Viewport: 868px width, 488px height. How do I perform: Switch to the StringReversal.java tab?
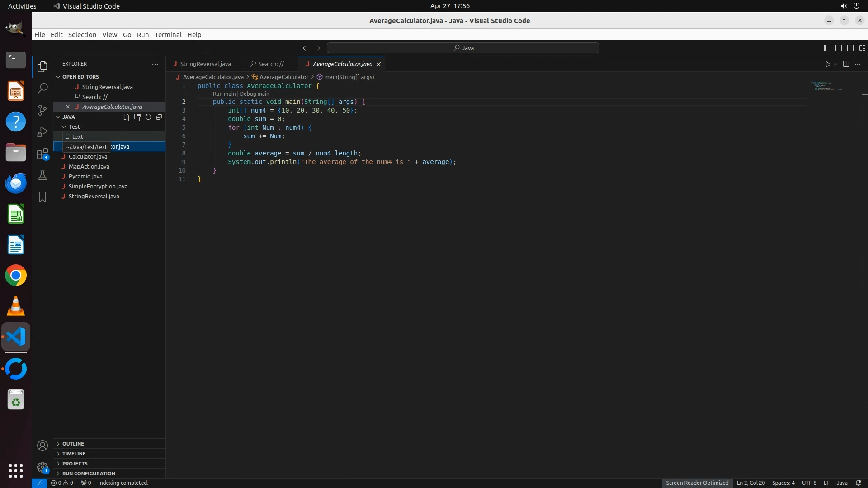[205, 64]
